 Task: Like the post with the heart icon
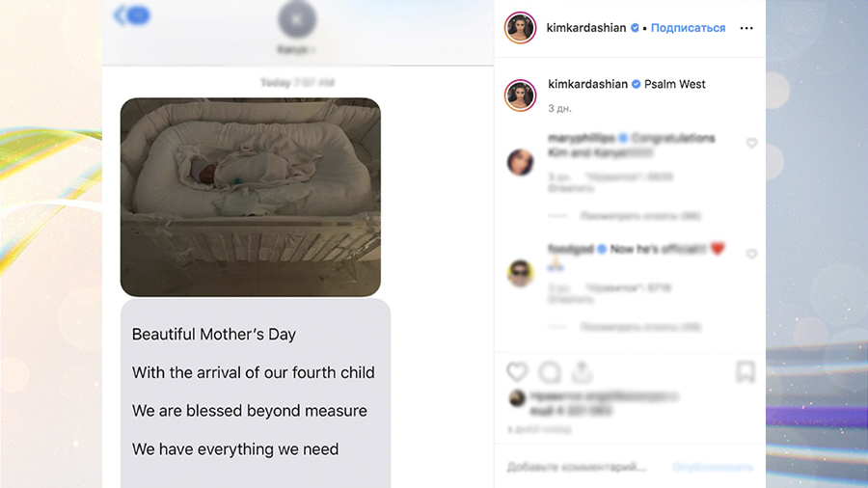tap(517, 372)
